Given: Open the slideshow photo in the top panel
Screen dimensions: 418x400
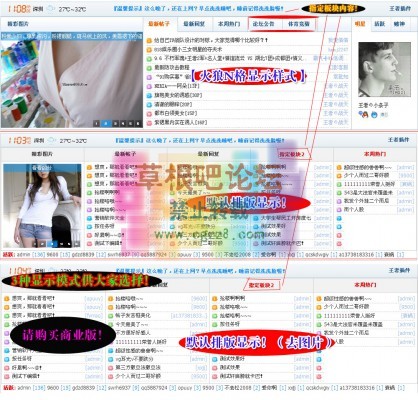Looking at the screenshot, I should [x=72, y=80].
